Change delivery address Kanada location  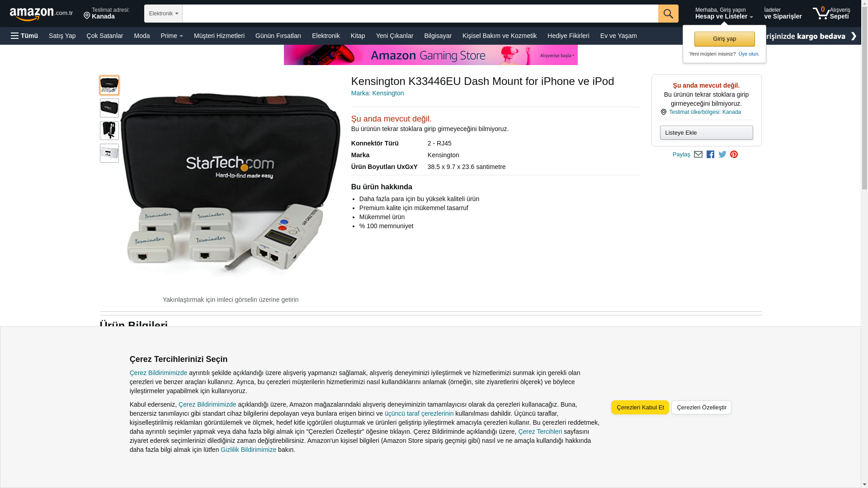pos(106,14)
